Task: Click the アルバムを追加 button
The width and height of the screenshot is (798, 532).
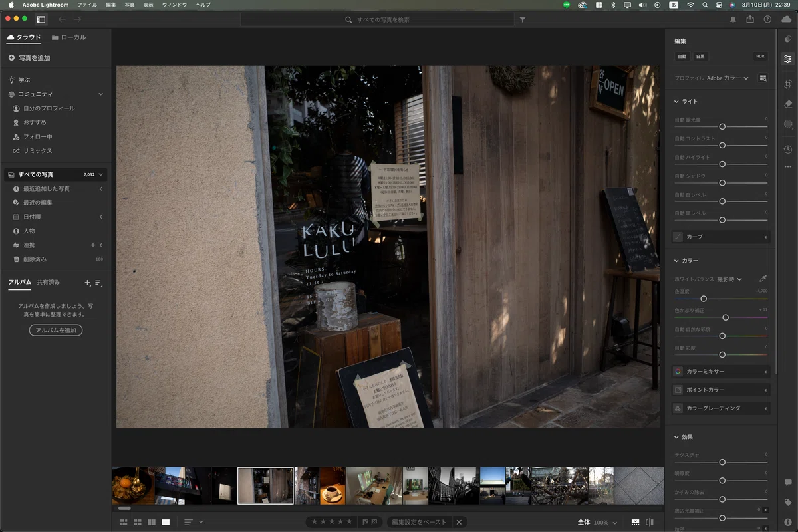Action: click(56, 331)
